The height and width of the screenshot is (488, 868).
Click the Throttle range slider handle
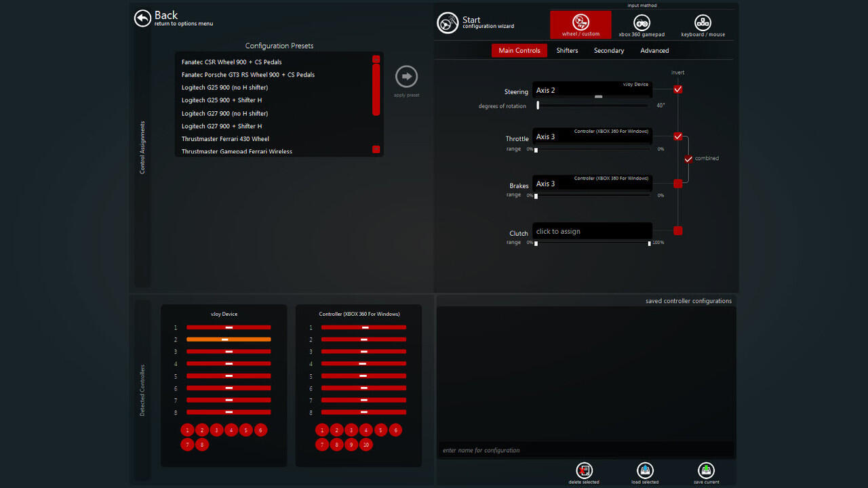pos(536,149)
